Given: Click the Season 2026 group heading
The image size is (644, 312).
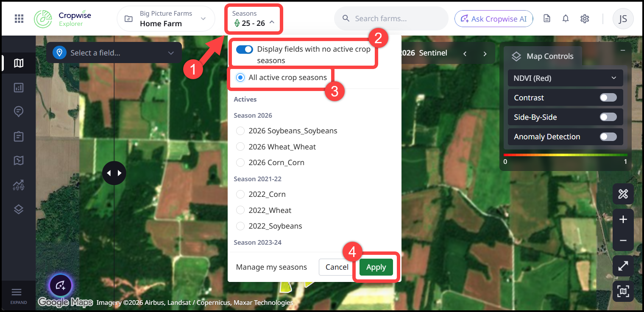Looking at the screenshot, I should [x=253, y=116].
